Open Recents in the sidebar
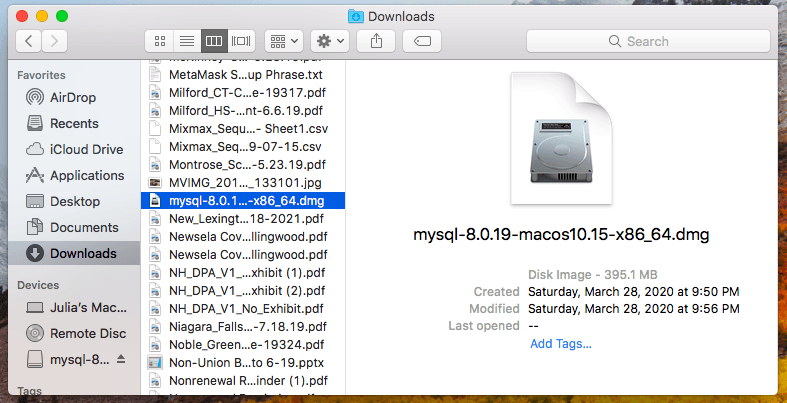The width and height of the screenshot is (787, 403). coord(74,124)
